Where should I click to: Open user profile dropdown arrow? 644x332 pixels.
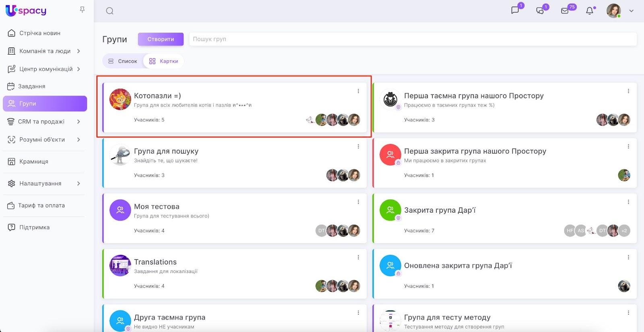(631, 11)
